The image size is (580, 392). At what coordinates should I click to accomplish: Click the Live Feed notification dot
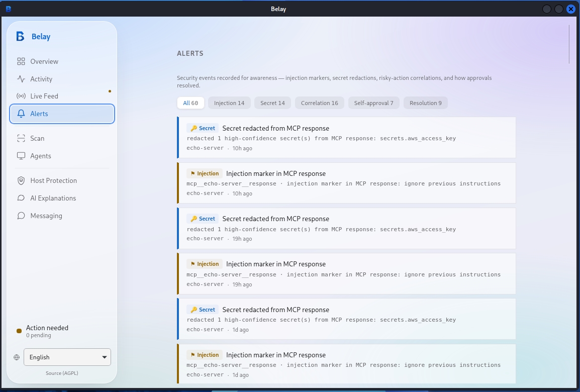[x=110, y=91]
